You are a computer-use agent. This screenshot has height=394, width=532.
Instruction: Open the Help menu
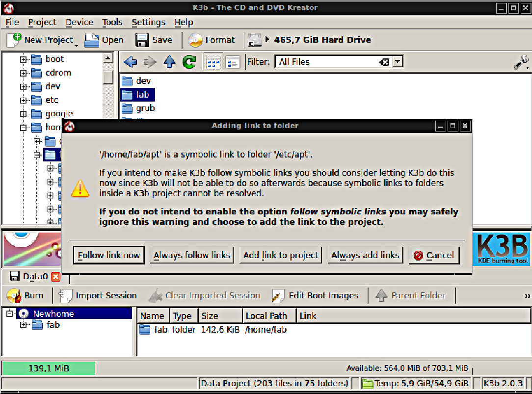(184, 23)
